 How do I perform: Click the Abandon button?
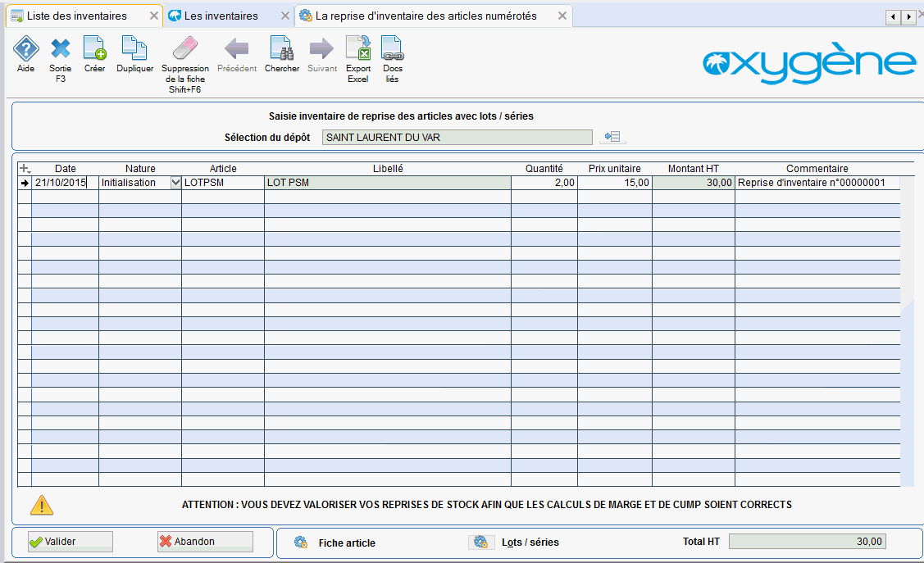tap(205, 541)
